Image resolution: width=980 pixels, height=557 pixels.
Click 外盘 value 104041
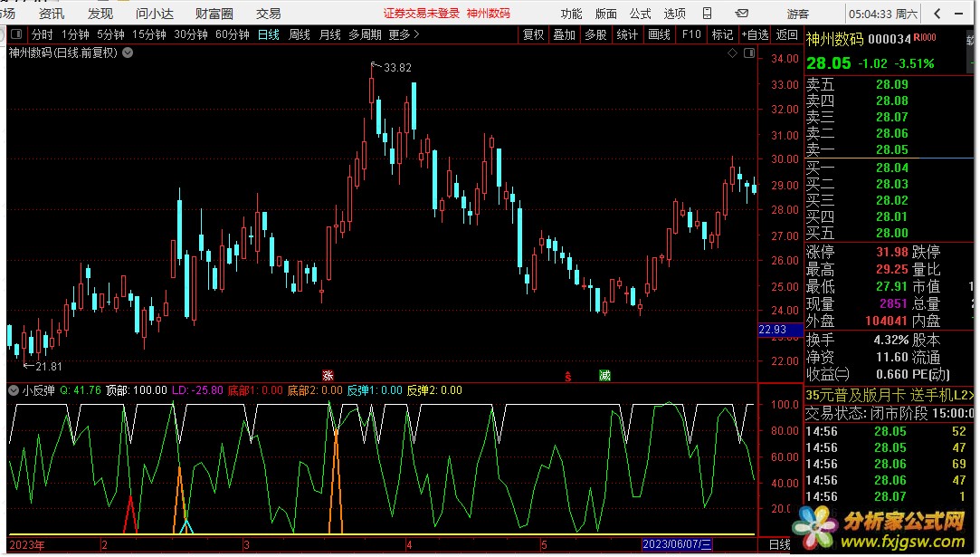(886, 321)
